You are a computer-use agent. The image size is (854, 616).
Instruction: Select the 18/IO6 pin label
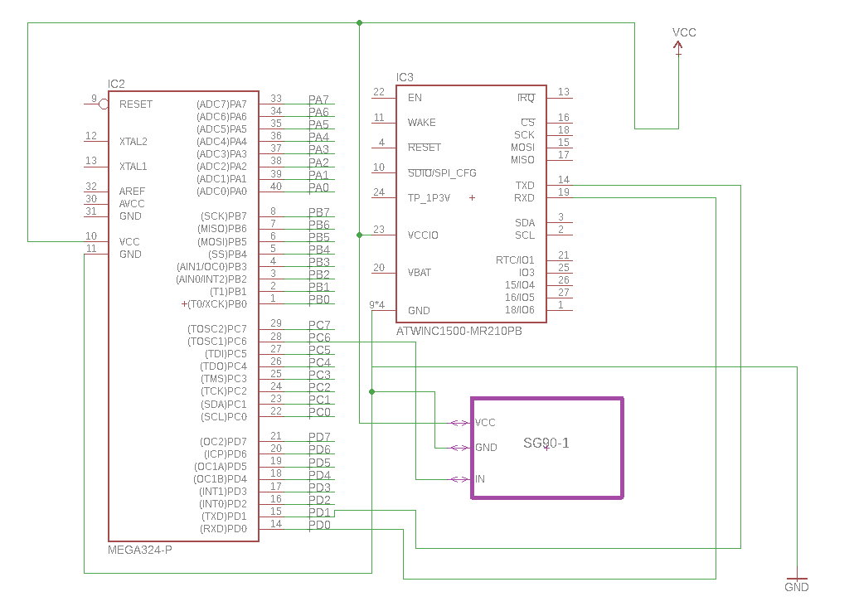pos(520,310)
